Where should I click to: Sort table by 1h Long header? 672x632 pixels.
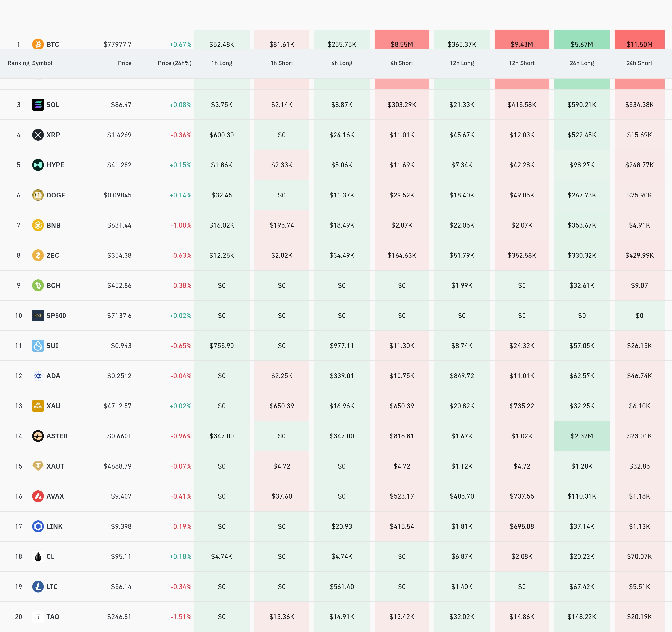[221, 63]
